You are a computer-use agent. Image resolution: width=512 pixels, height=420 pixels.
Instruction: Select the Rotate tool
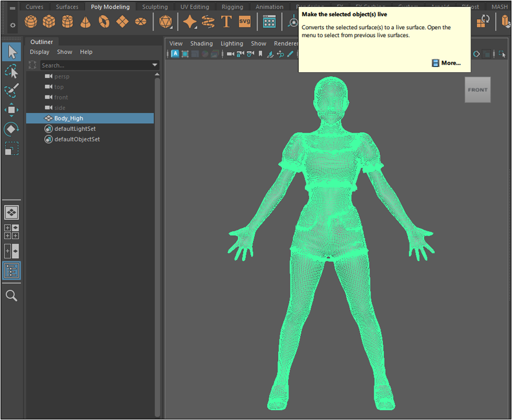pyautogui.click(x=11, y=129)
